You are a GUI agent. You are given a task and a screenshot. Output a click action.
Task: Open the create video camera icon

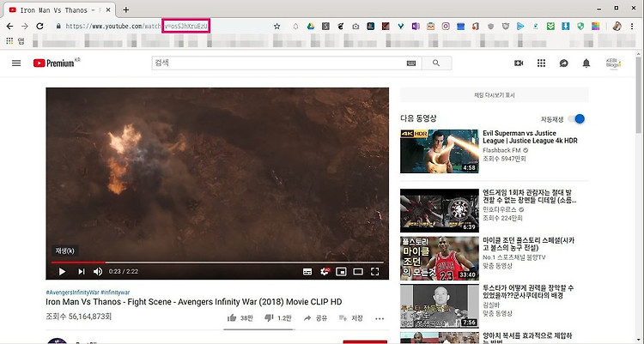519,63
